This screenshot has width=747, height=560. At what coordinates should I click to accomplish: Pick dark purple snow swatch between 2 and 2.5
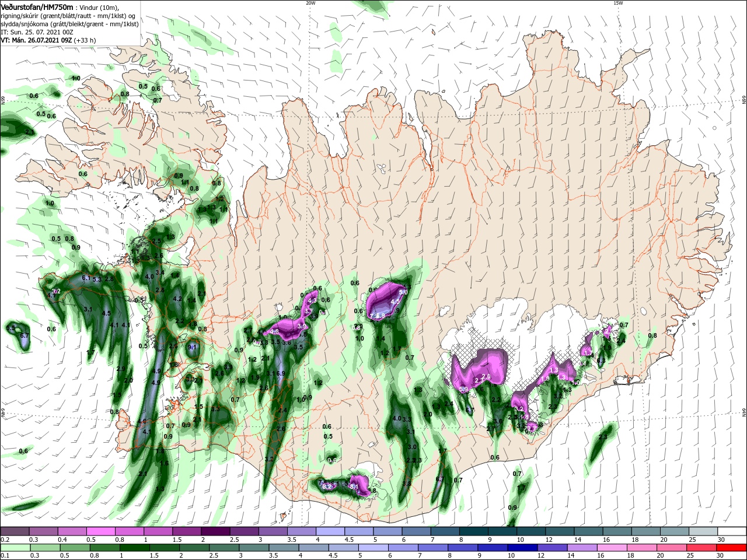click(x=216, y=531)
